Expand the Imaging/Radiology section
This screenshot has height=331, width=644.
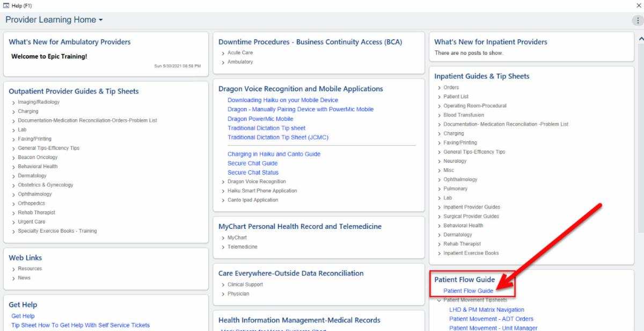38,102
